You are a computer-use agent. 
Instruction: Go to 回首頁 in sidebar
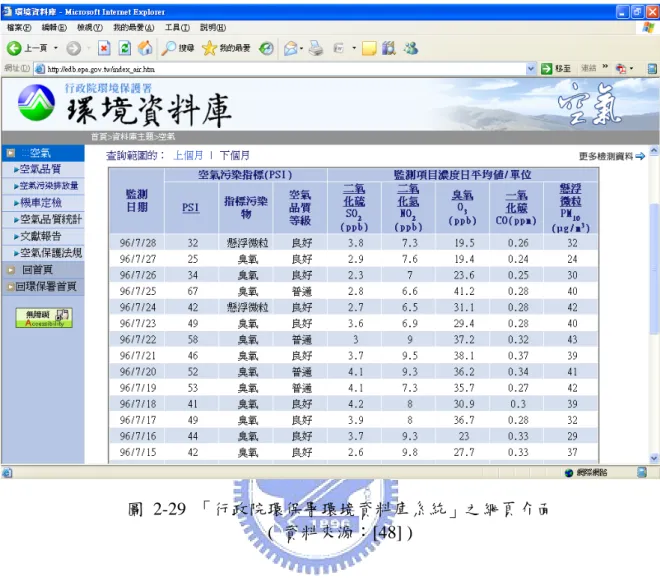(x=37, y=270)
